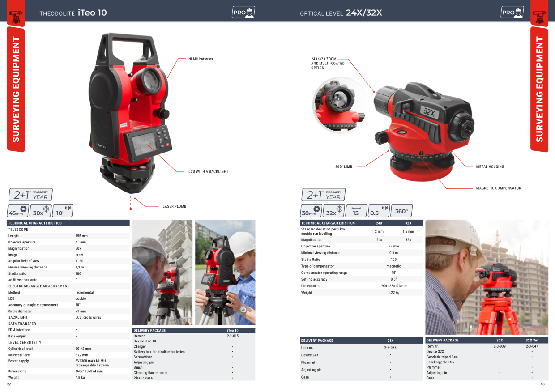The width and height of the screenshot is (555, 392).
Task: Click the 'LASER PLUMB' callout label
Action: (174, 206)
